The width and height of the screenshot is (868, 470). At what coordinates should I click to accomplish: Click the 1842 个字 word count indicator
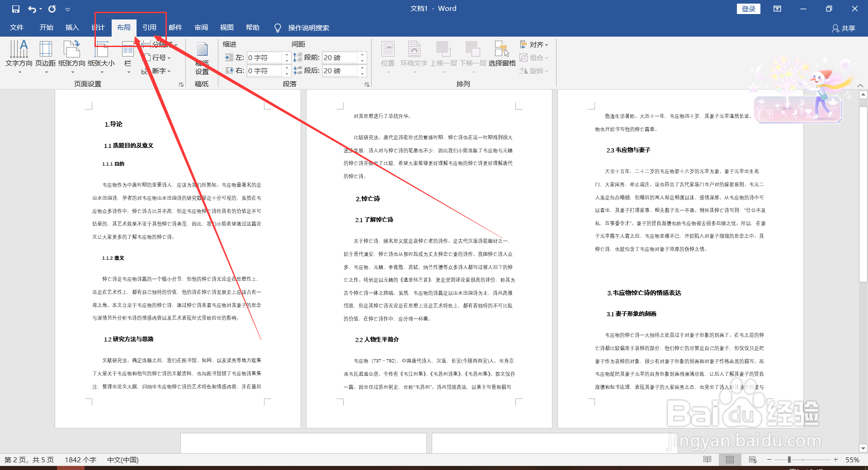coord(80,460)
